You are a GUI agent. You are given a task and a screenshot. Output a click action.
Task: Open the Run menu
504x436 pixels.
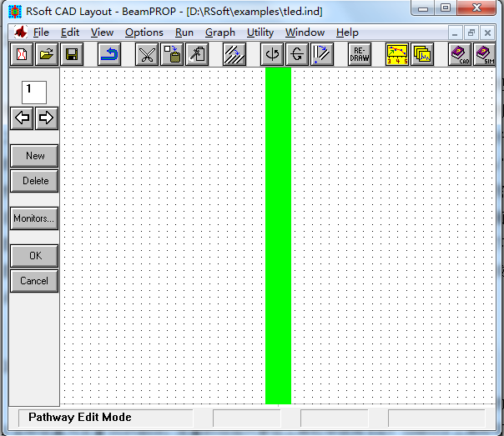coord(184,33)
